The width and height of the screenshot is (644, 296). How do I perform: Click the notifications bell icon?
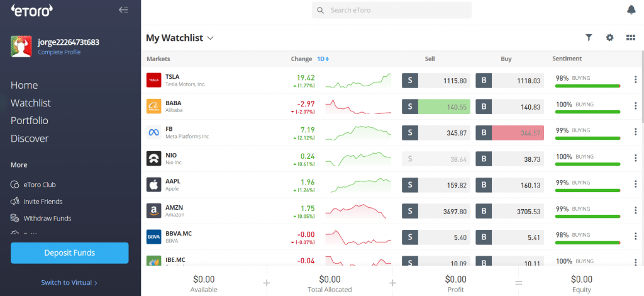(x=631, y=9)
